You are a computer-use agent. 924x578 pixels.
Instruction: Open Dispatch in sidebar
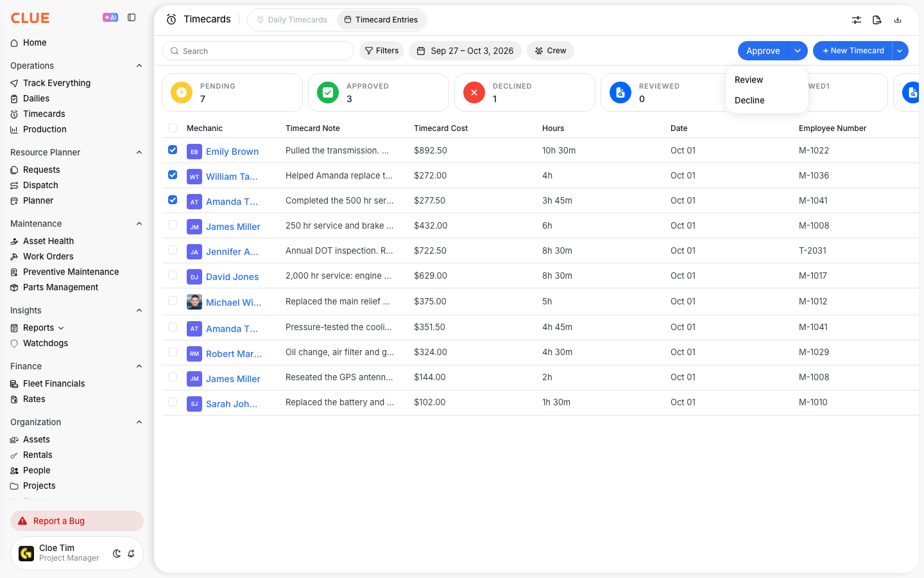pos(40,185)
